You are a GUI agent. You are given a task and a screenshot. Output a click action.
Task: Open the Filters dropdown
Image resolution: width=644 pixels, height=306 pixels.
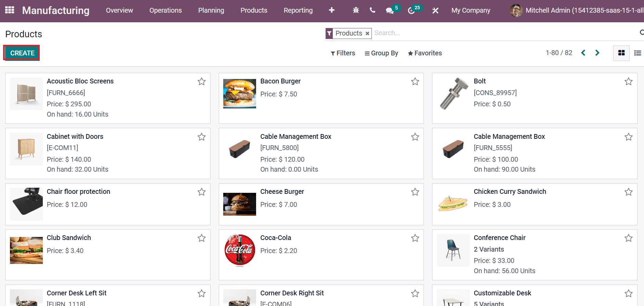pyautogui.click(x=343, y=53)
